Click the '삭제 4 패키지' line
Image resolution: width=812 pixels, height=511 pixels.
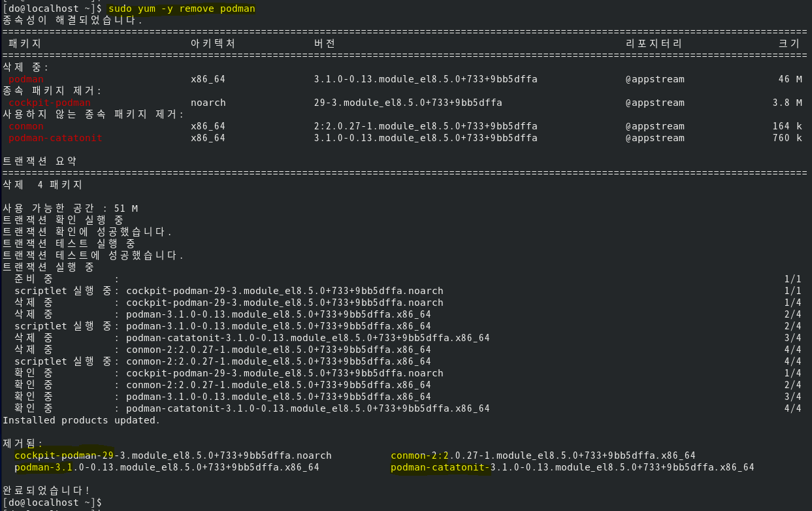[42, 185]
